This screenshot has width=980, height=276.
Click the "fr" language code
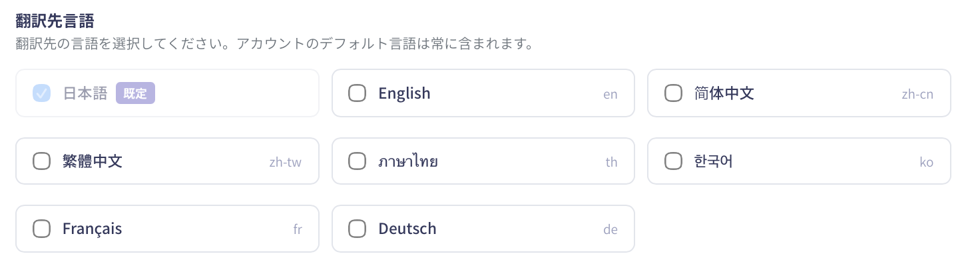(x=297, y=229)
